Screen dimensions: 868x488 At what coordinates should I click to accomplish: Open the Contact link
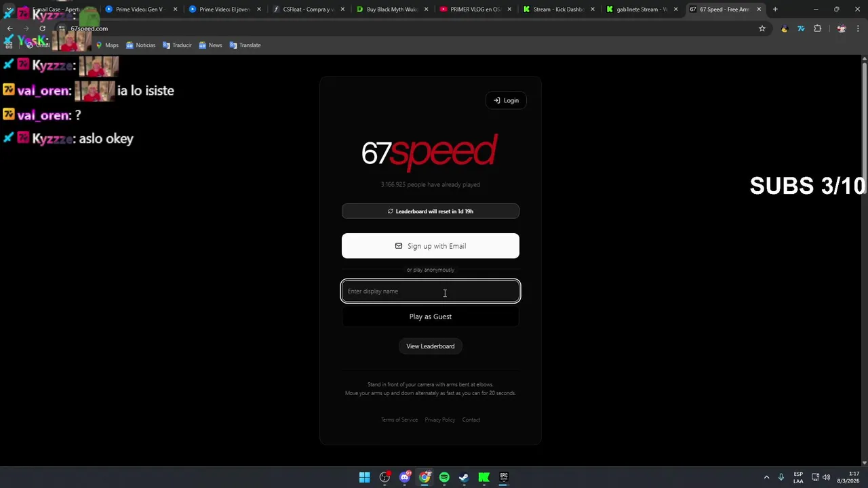[x=471, y=420]
